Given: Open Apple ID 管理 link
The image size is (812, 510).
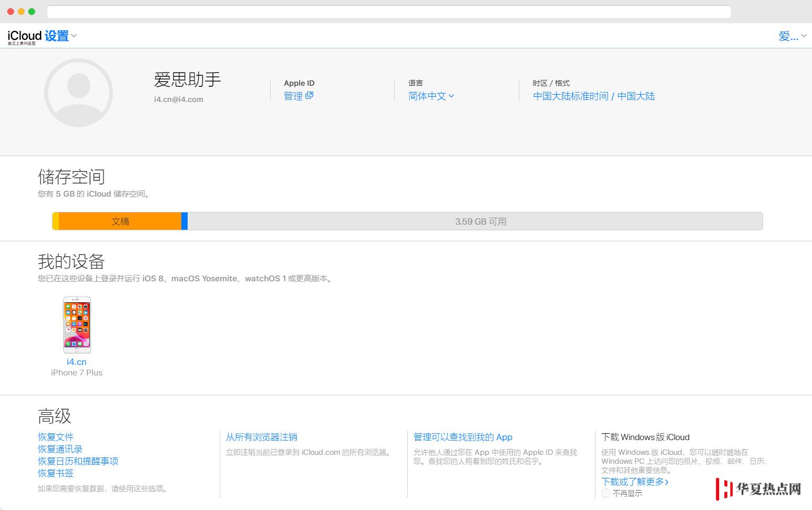Looking at the screenshot, I should tap(293, 96).
